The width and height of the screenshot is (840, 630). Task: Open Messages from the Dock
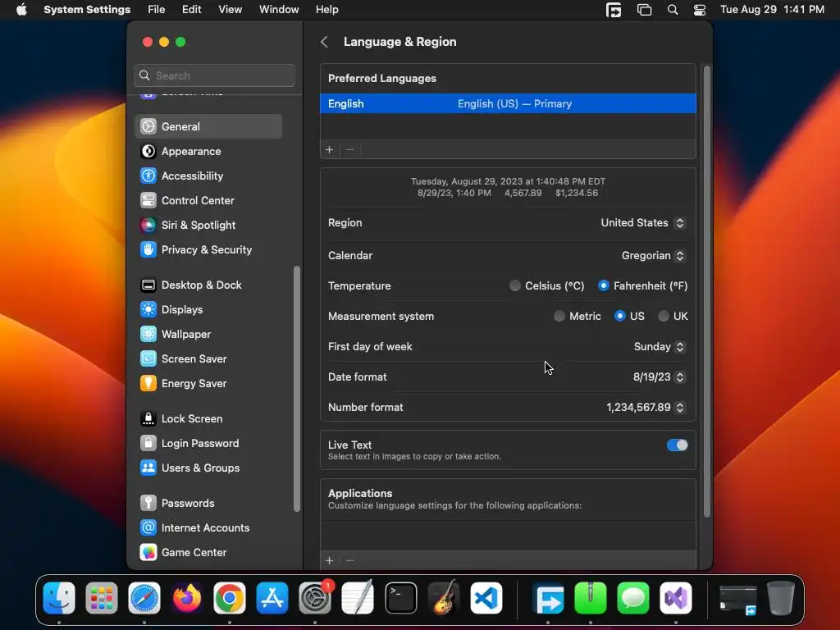point(633,598)
